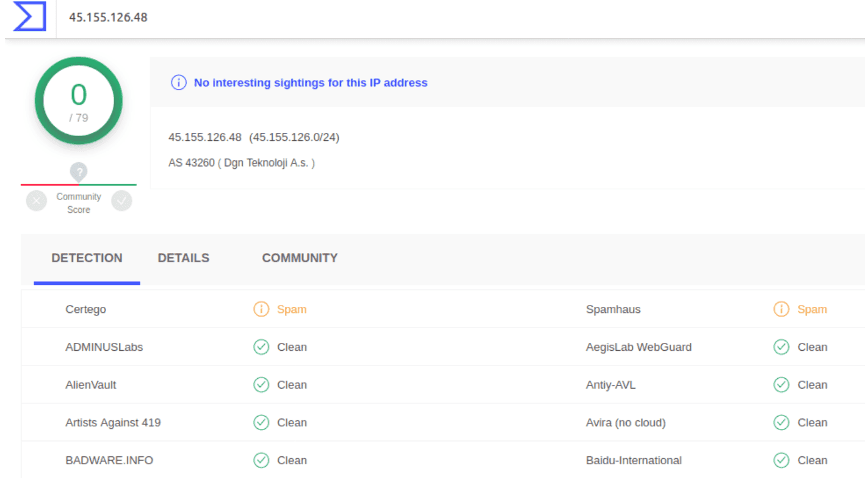Vote harmless with the community checkmark button

point(121,201)
